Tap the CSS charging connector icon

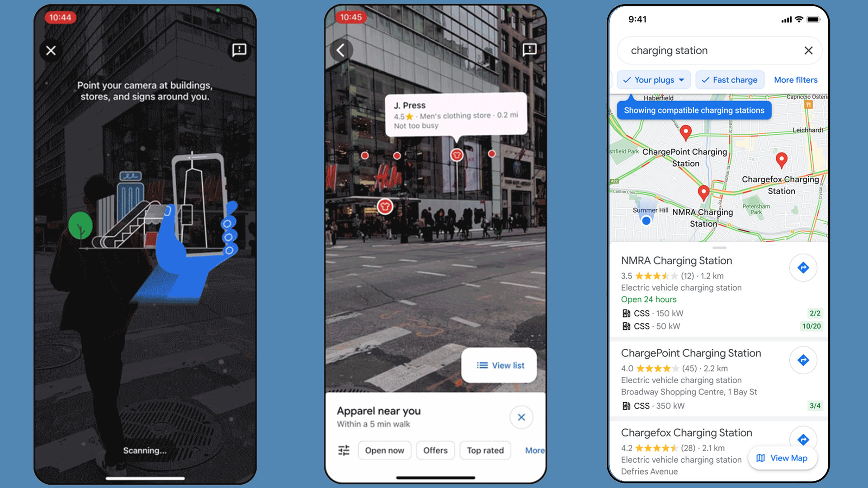(x=625, y=313)
